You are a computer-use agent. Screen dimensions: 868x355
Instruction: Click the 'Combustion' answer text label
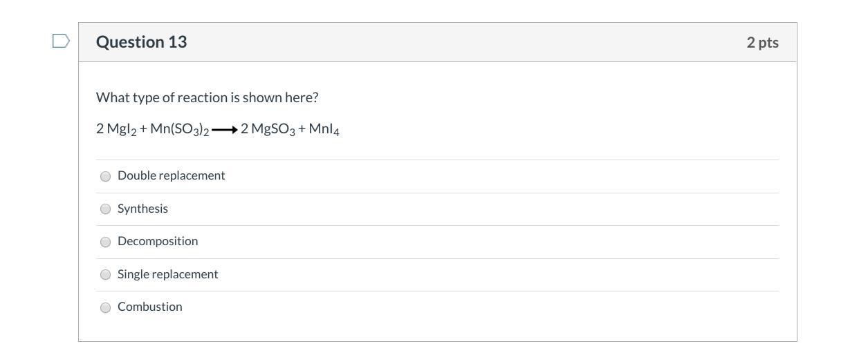pos(149,307)
